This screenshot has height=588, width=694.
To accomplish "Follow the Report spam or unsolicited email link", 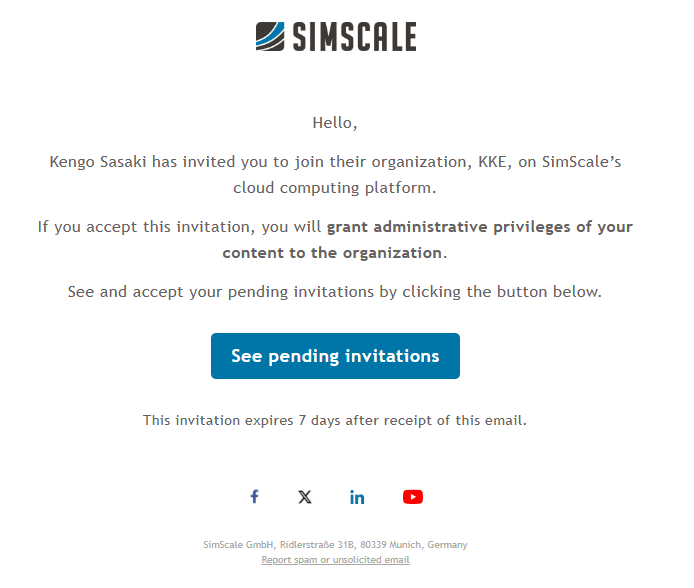I will point(335,560).
